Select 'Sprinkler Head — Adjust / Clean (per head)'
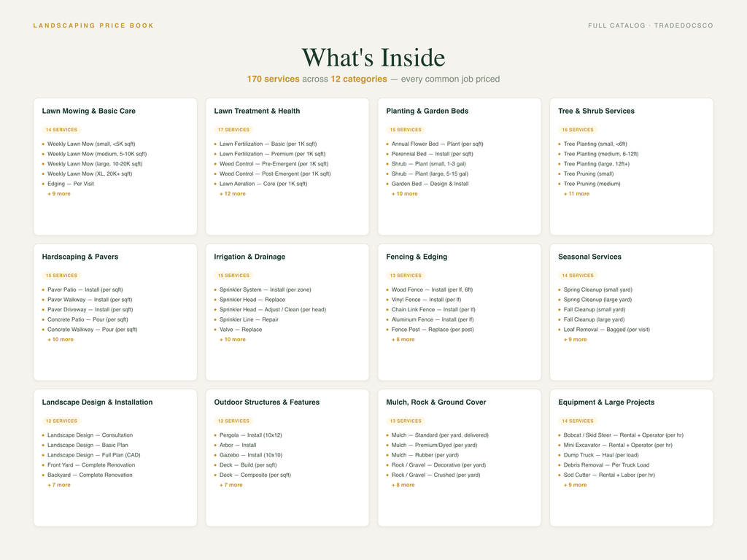The height and width of the screenshot is (560, 747). tap(273, 309)
